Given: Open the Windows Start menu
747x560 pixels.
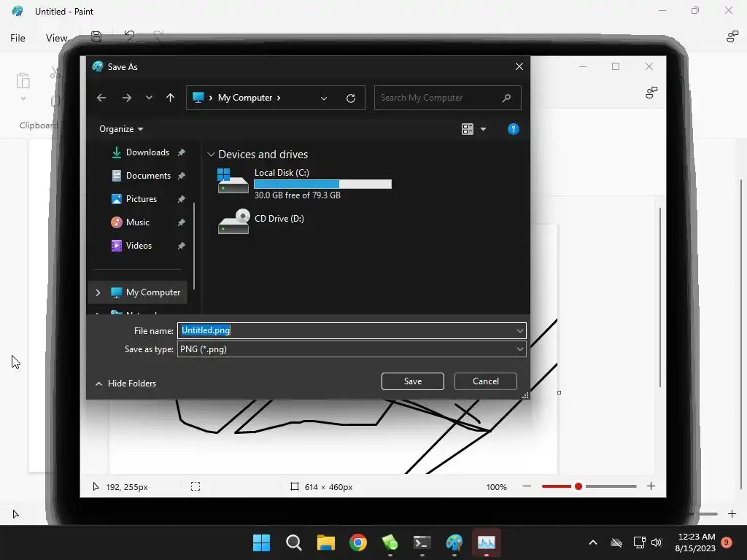Looking at the screenshot, I should pyautogui.click(x=261, y=542).
